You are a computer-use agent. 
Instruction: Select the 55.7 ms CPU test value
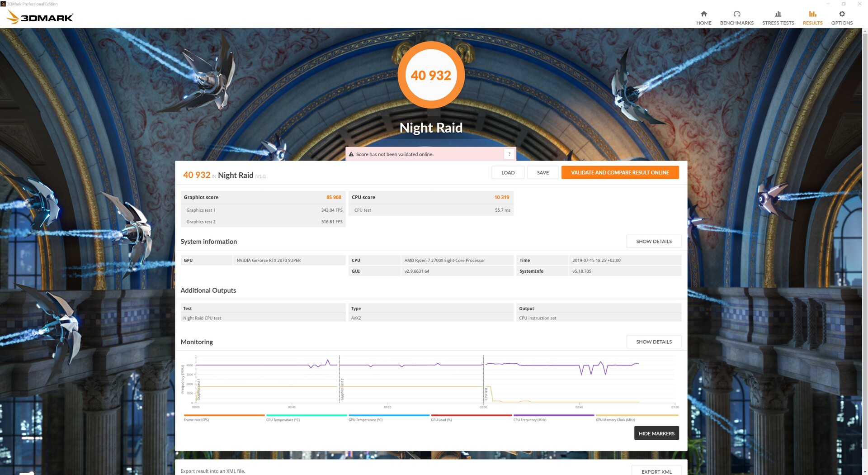point(502,210)
